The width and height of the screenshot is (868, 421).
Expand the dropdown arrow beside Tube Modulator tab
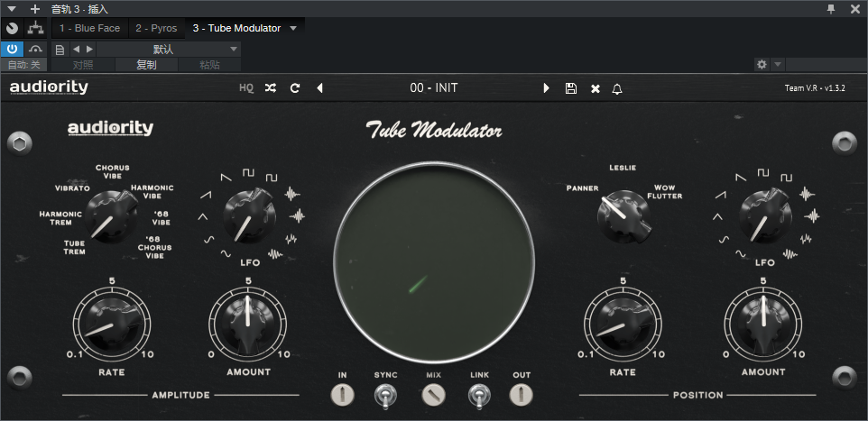[293, 28]
